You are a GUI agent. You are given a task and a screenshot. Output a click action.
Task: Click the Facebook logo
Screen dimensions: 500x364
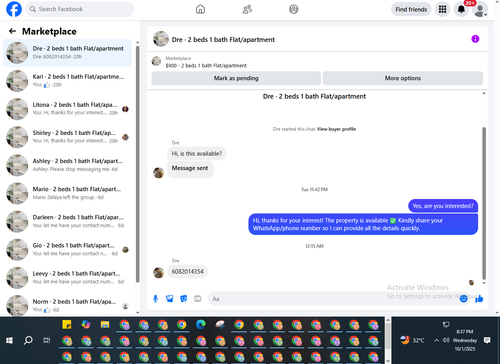(x=14, y=9)
